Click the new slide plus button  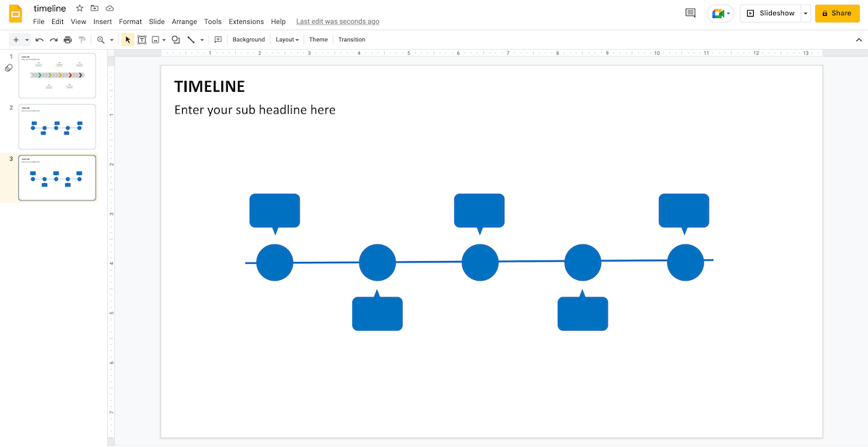(x=16, y=40)
